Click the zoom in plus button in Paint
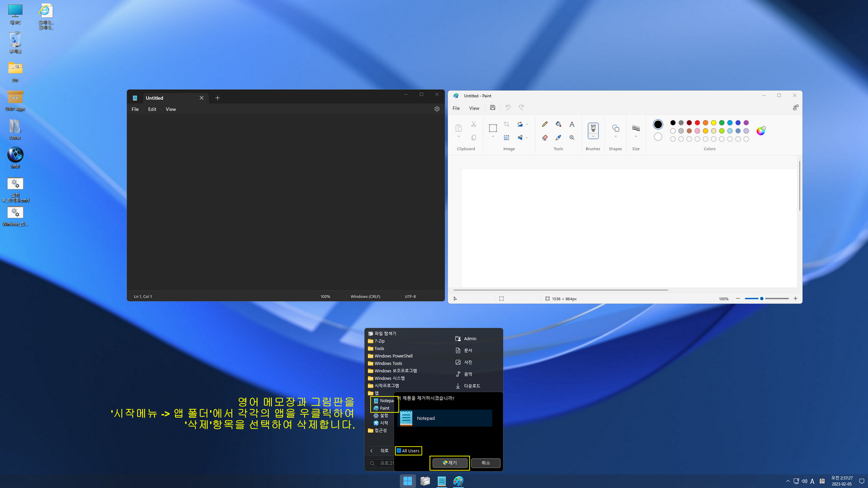The height and width of the screenshot is (488, 868). tap(795, 299)
